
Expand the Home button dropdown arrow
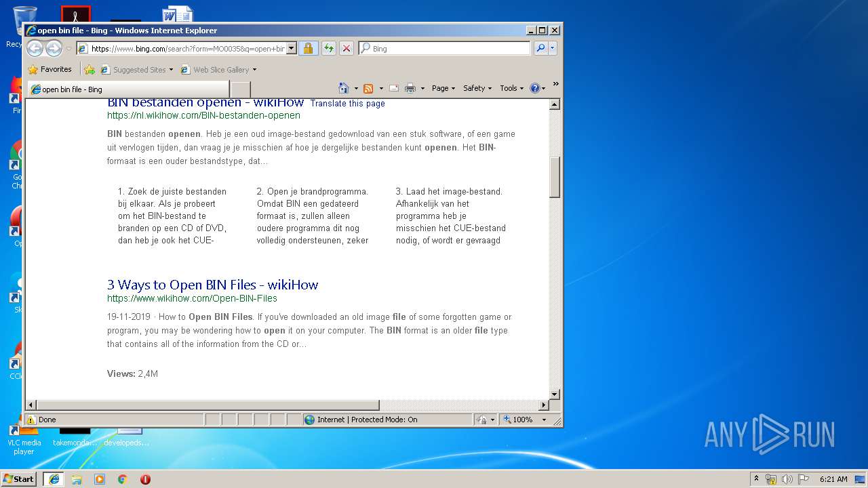click(x=356, y=88)
